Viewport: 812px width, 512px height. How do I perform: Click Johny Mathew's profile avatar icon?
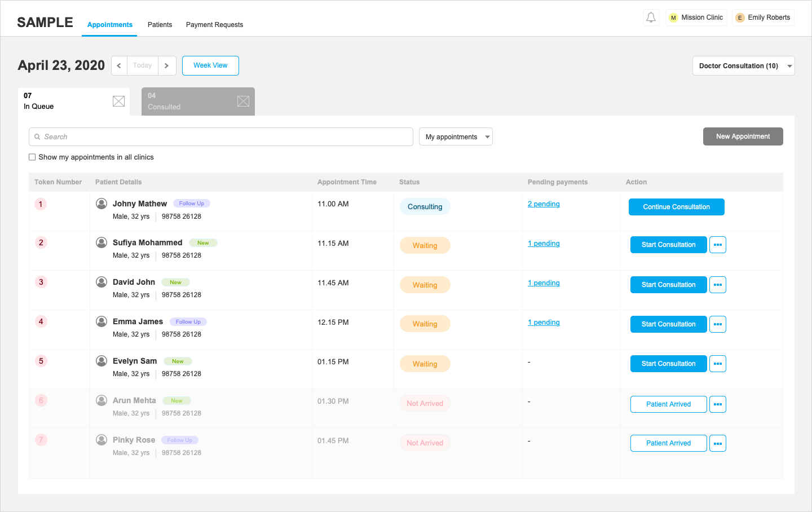pos(101,204)
